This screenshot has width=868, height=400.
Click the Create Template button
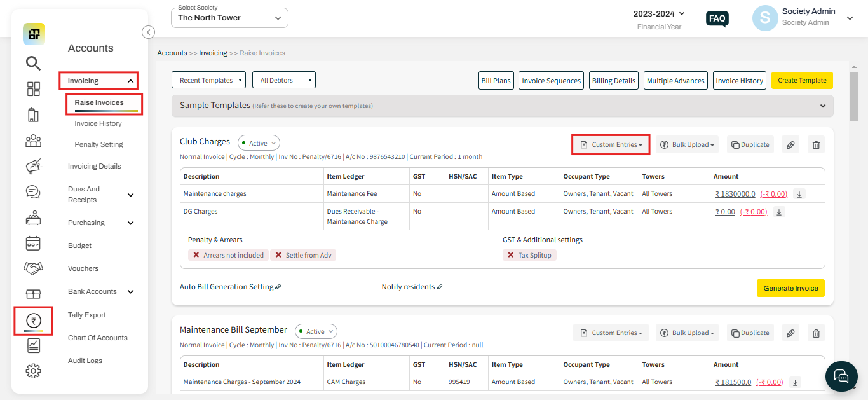tap(802, 81)
